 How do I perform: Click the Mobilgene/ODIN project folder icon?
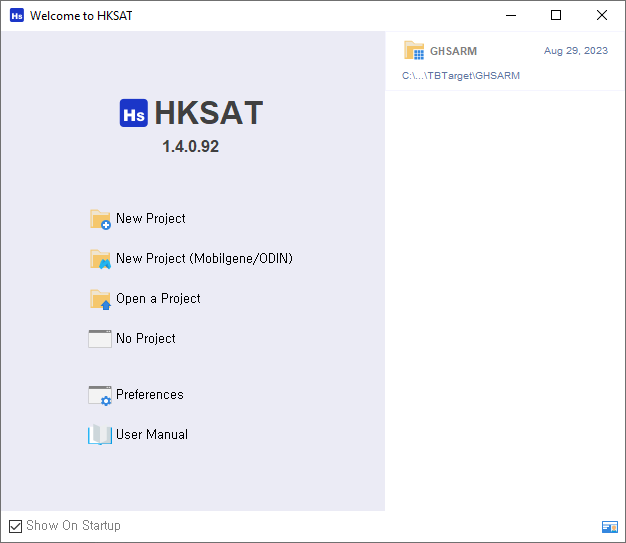pyautogui.click(x=100, y=260)
